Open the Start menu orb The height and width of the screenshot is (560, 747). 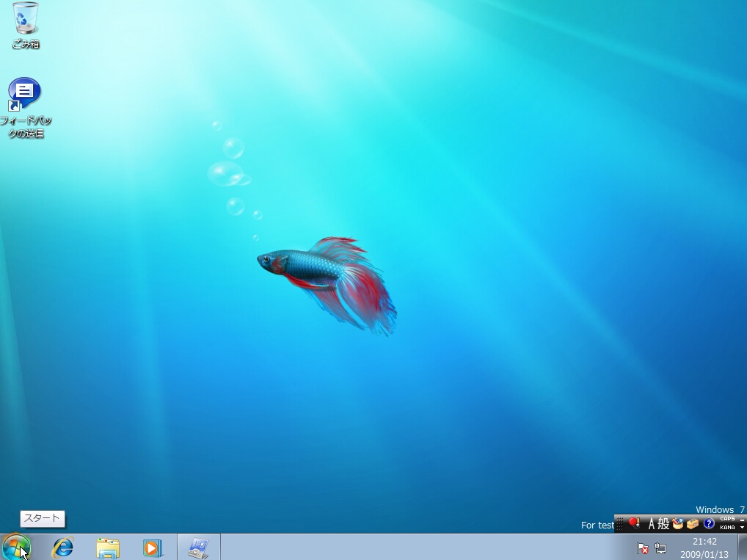[15, 547]
